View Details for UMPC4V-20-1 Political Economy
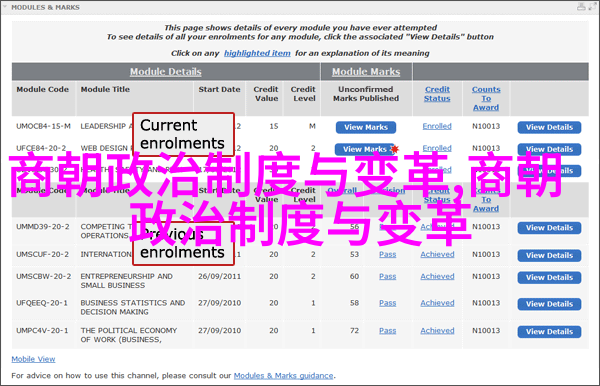This screenshot has height=386, width=600. coord(549,332)
